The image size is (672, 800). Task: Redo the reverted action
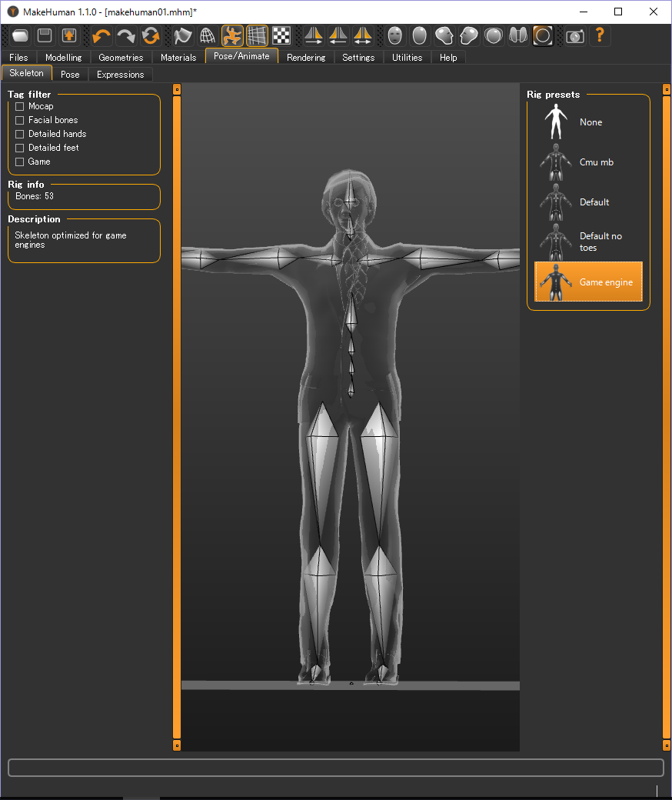pos(126,35)
